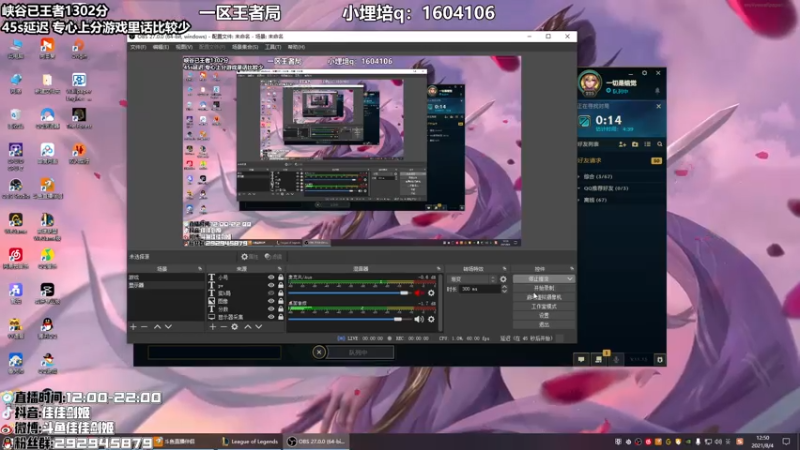
Task: Click the 设置 settings button in controls
Action: click(544, 316)
